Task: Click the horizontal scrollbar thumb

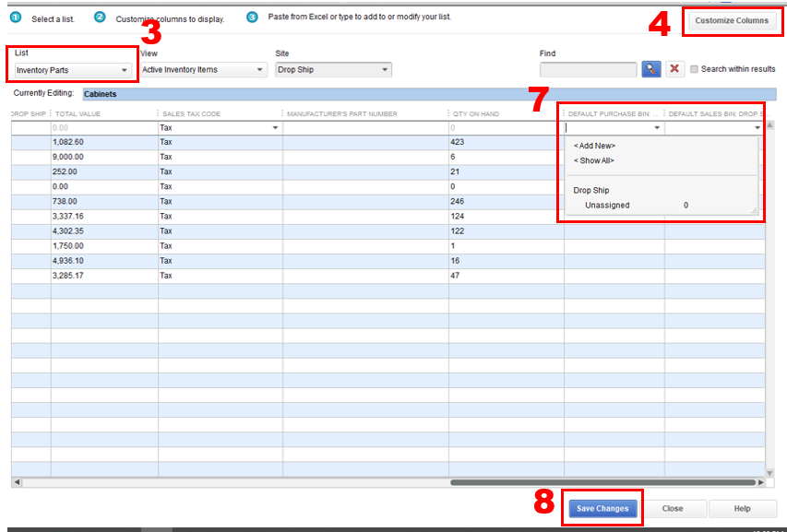Action: pos(602,482)
